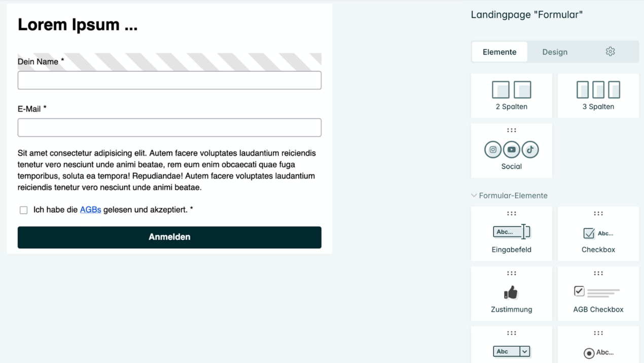The width and height of the screenshot is (644, 363).
Task: Switch to the Design tab
Action: coord(555,52)
